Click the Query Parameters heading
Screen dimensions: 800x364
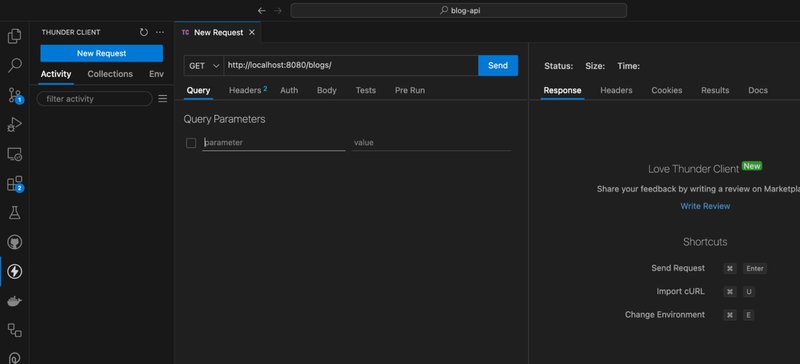coord(224,119)
